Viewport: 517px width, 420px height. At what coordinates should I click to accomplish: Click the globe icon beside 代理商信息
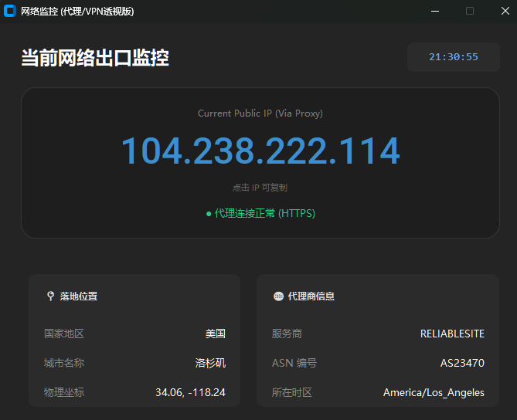tap(279, 296)
